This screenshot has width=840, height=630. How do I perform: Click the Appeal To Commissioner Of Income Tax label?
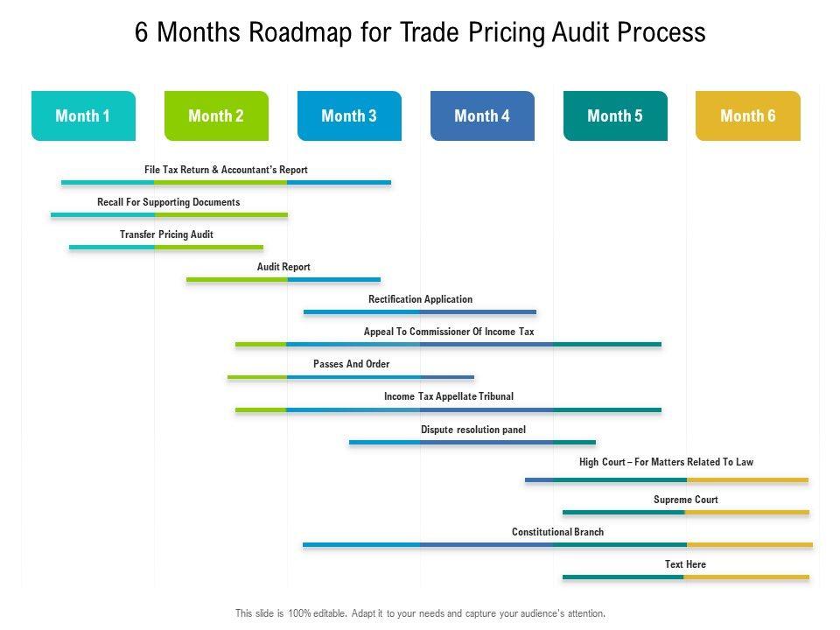point(449,332)
